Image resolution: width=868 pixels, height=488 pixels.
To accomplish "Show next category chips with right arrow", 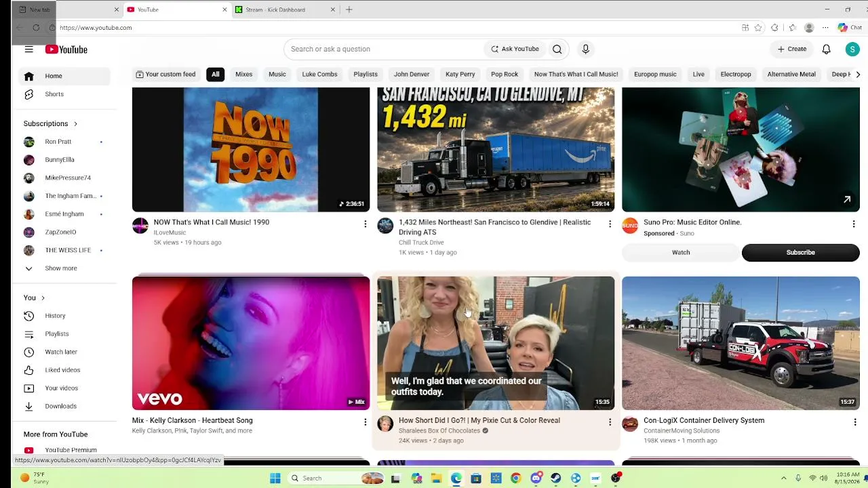I will pyautogui.click(x=858, y=75).
